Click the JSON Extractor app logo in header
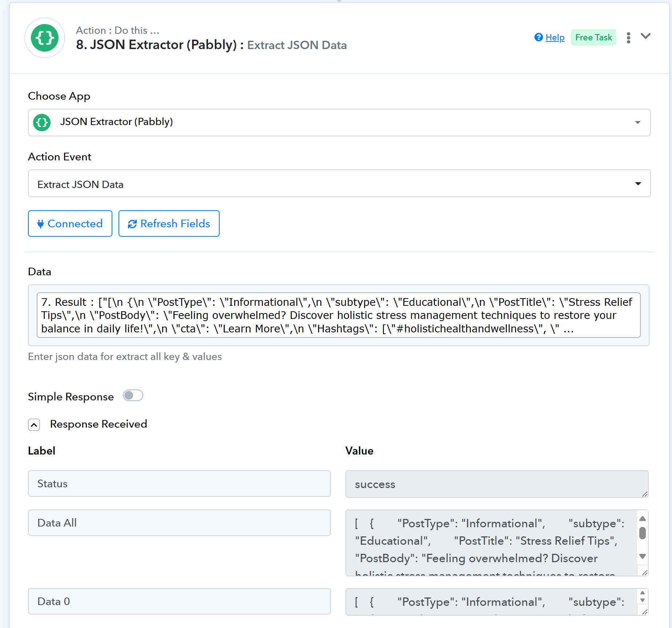This screenshot has height=628, width=672. (x=45, y=38)
